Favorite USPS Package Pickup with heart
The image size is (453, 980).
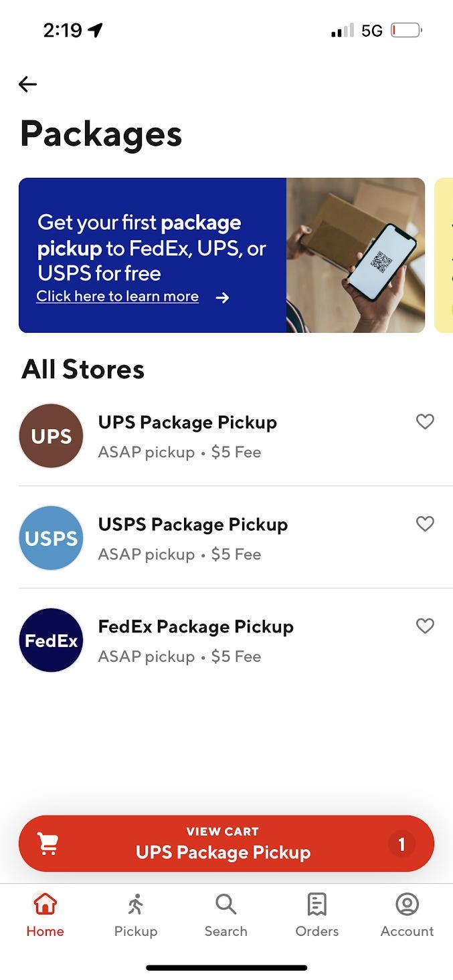coord(425,523)
